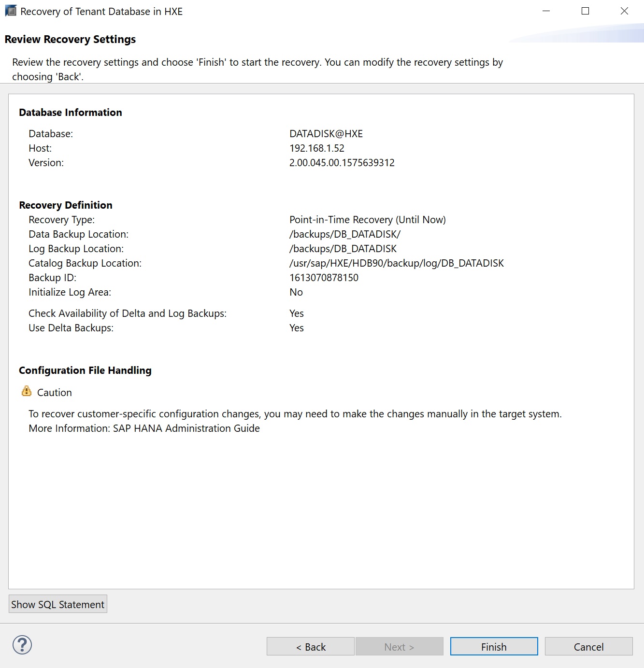Go back using the Back button
The height and width of the screenshot is (668, 644).
click(x=311, y=647)
